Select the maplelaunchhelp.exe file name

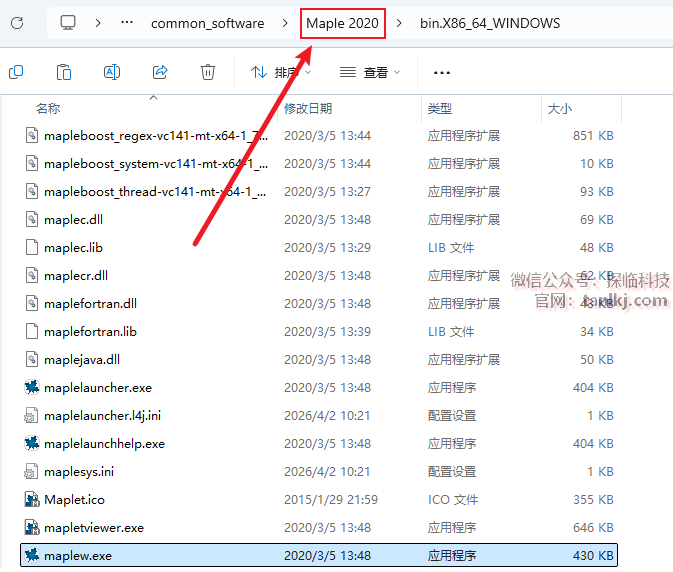coord(104,444)
